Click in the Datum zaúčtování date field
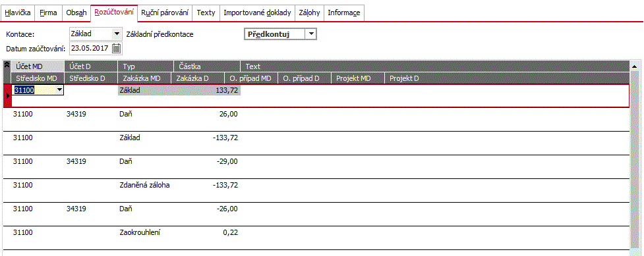 pyautogui.click(x=90, y=49)
